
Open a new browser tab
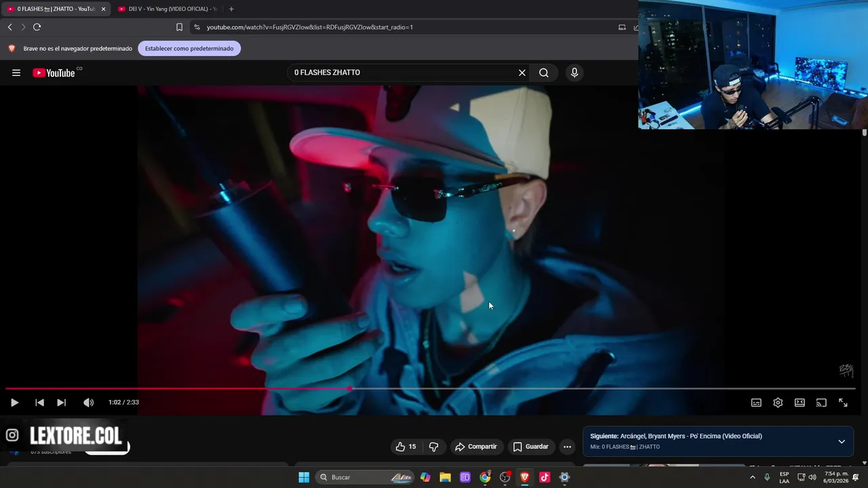(231, 9)
